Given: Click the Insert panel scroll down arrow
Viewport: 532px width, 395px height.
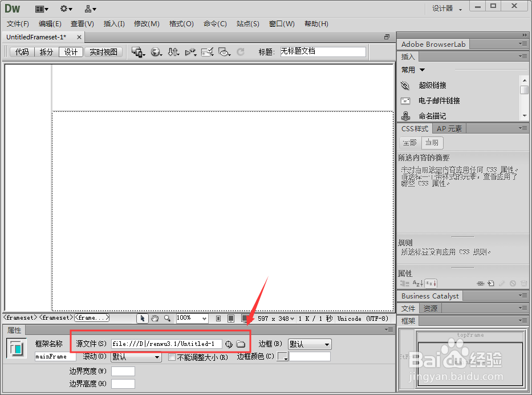Looking at the screenshot, I should [525, 116].
